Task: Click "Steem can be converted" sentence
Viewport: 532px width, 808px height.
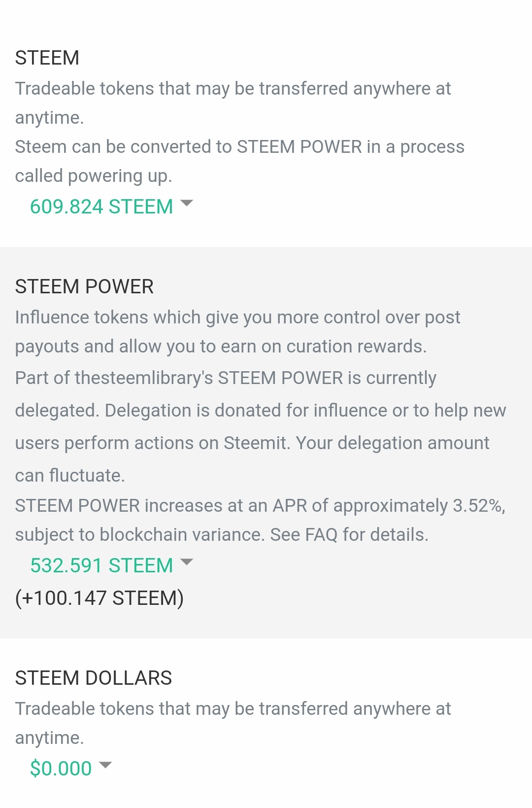Action: point(123,147)
